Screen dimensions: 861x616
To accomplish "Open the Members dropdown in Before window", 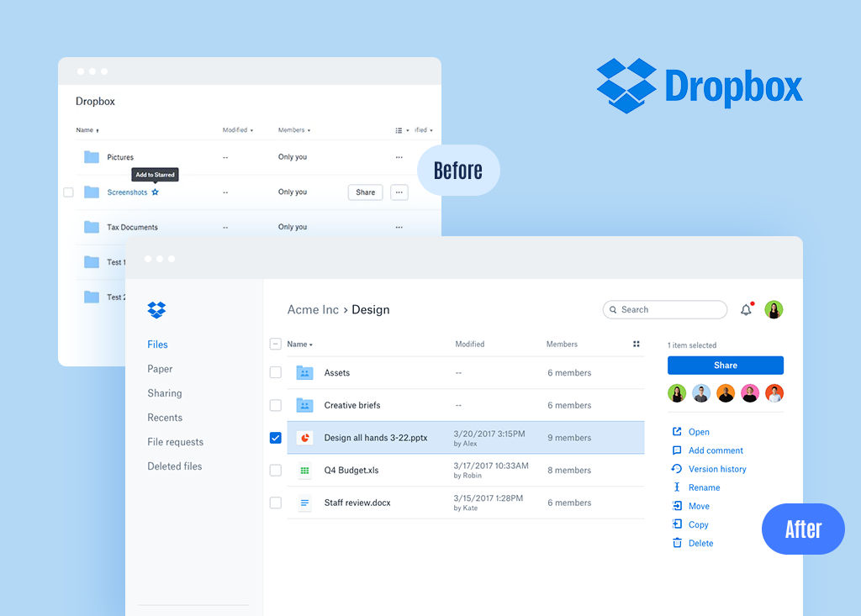I will pos(294,130).
